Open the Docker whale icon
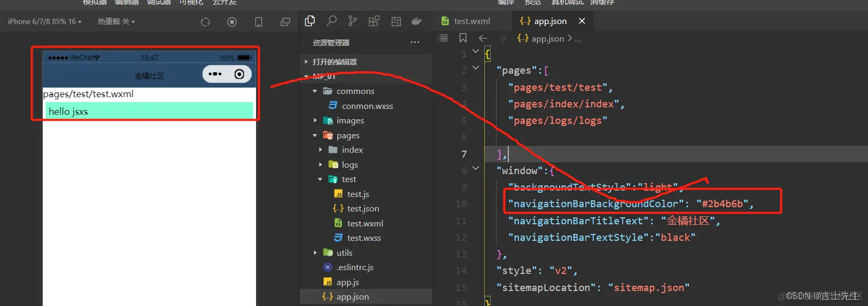The image size is (868, 306). (x=417, y=21)
